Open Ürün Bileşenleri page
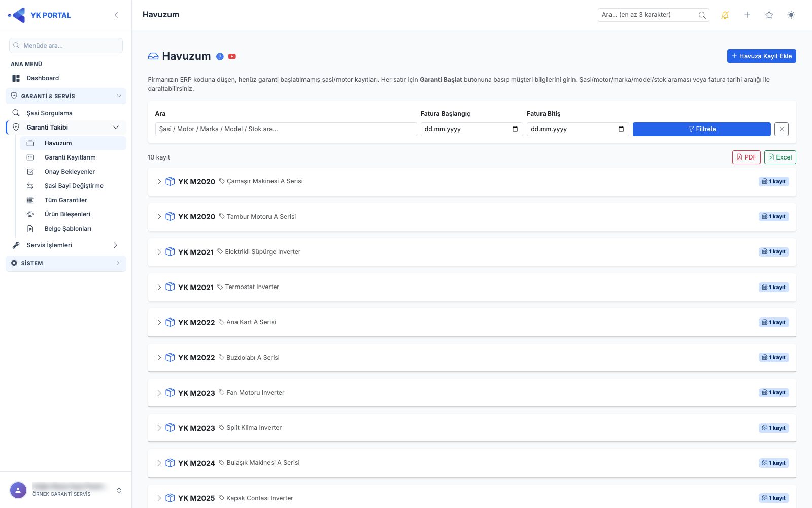 (73, 214)
